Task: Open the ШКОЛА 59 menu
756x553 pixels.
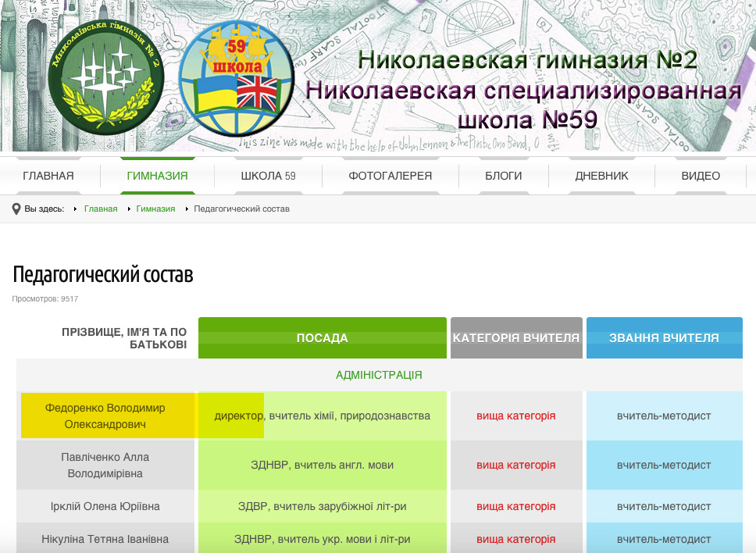Action: [268, 176]
